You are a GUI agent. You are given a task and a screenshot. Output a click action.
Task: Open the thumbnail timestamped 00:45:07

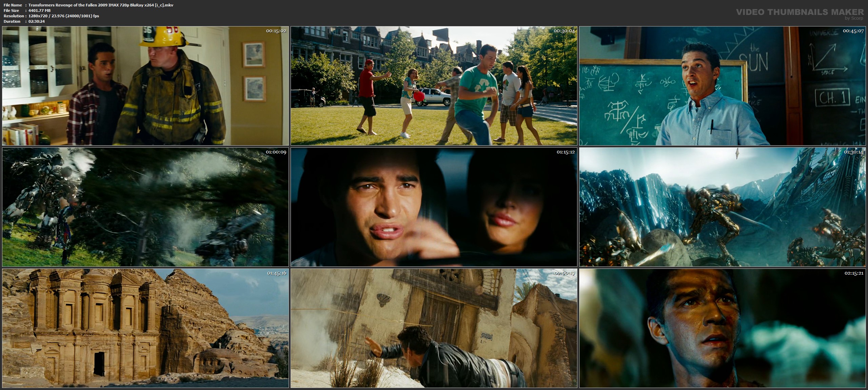pyautogui.click(x=722, y=86)
